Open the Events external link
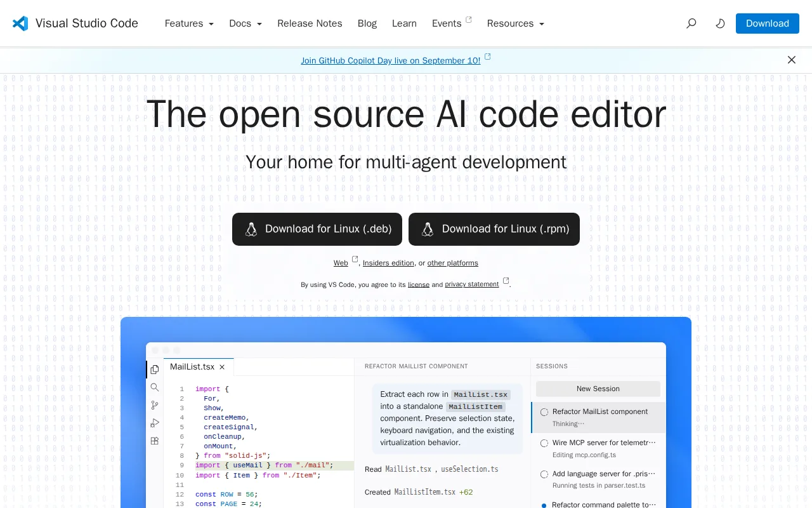The height and width of the screenshot is (508, 812). tap(452, 23)
